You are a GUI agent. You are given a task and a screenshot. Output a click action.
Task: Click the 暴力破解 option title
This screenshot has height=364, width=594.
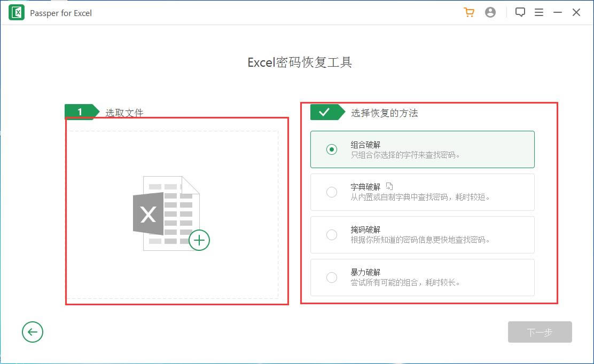(365, 272)
